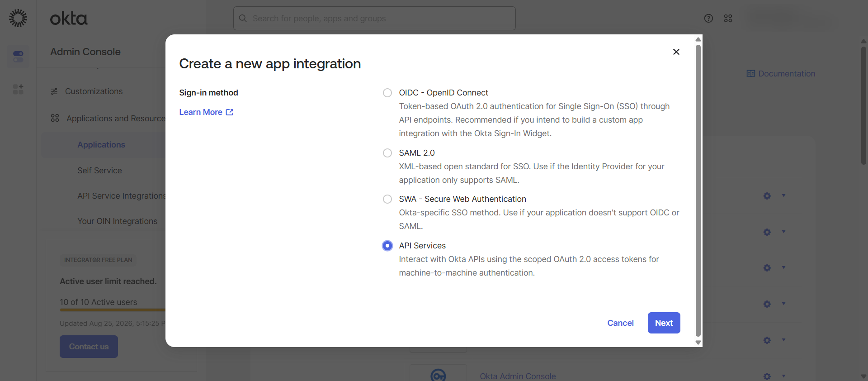Click the Learn More external link icon
The image size is (868, 381).
tap(230, 112)
